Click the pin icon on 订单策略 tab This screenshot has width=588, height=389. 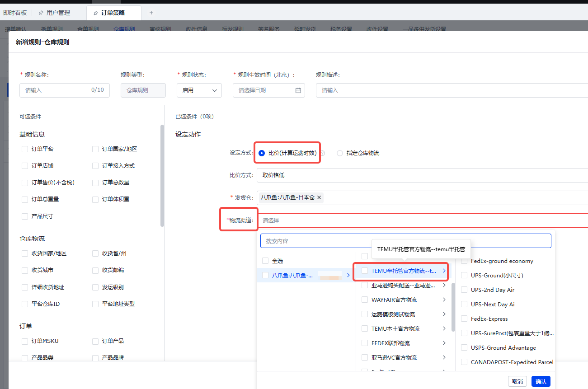click(x=95, y=13)
